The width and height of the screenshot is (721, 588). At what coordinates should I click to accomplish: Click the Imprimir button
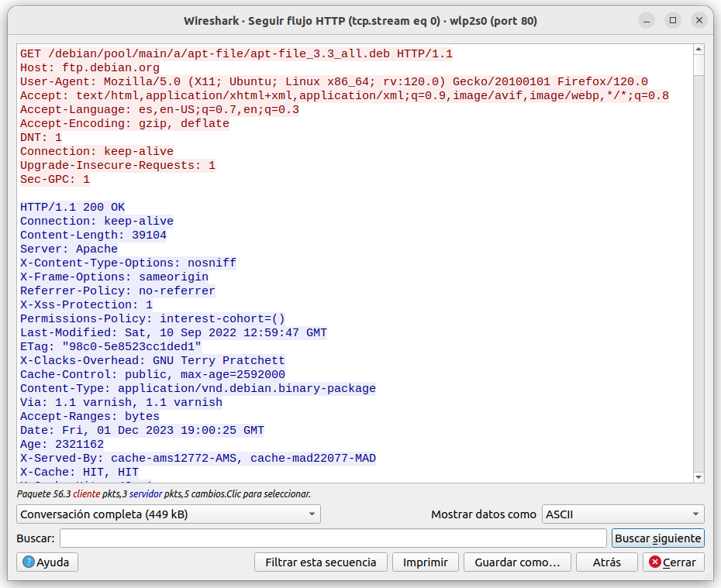[x=426, y=562]
